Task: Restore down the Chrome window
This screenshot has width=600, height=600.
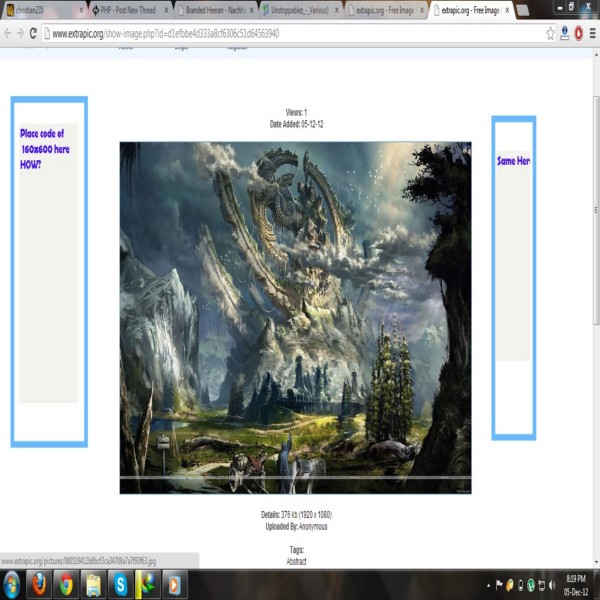Action: click(571, 6)
